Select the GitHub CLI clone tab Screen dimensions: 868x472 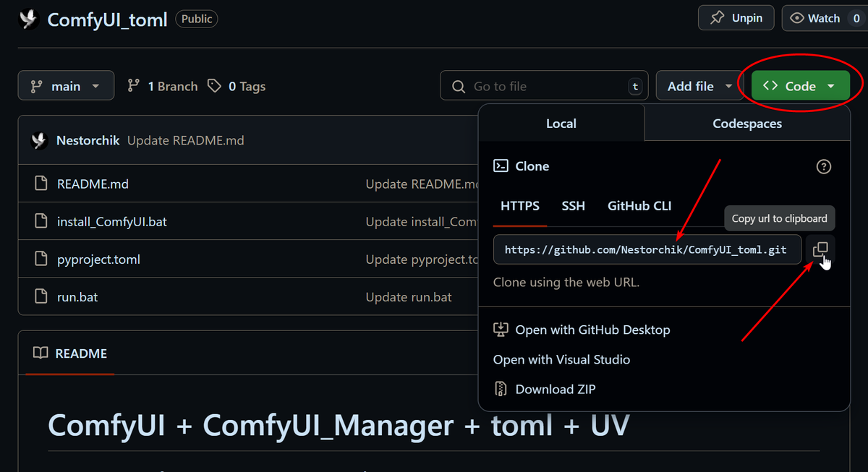tap(639, 206)
